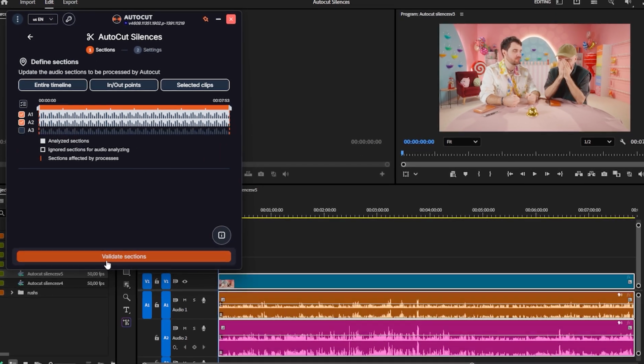
Task: Click the V1 video clip thumbnail
Action: coord(226,283)
